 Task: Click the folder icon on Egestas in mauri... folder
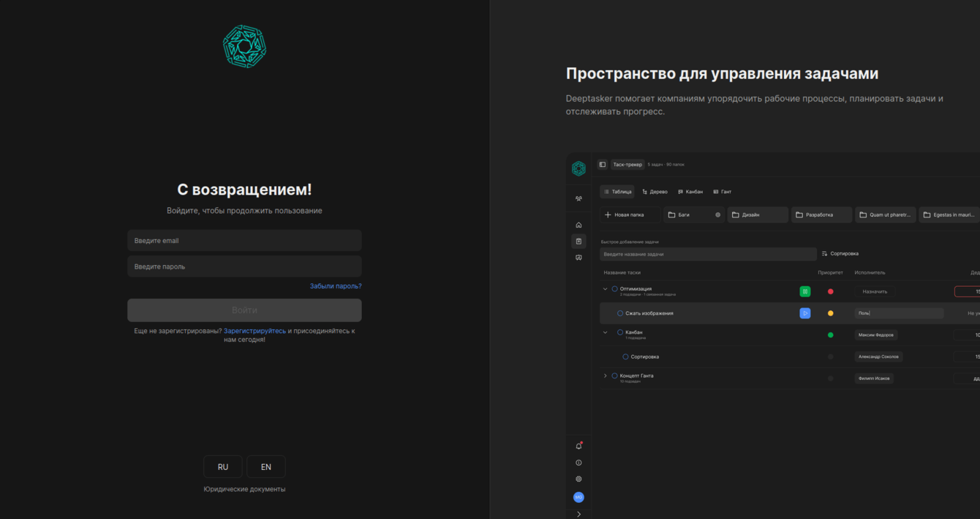tap(927, 215)
